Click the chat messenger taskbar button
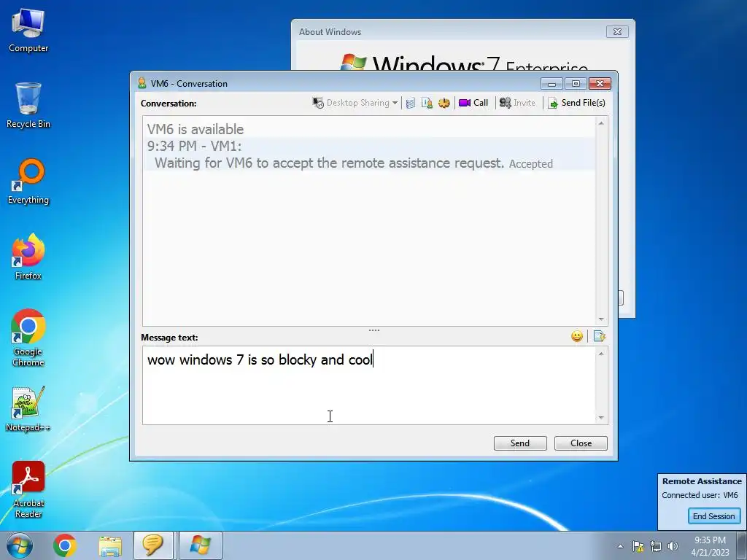 coord(153,545)
